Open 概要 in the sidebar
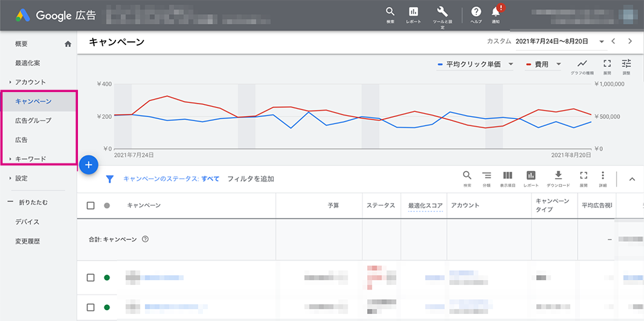Image resolution: width=644 pixels, height=321 pixels. (x=21, y=44)
